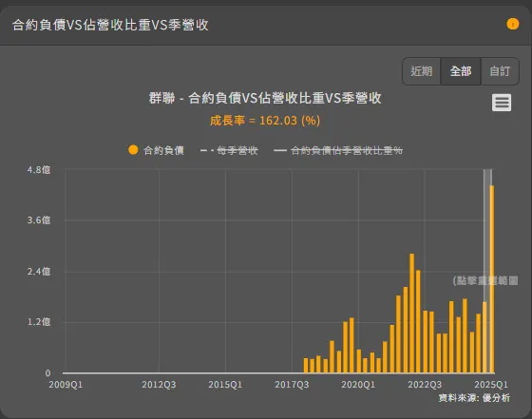Click the orange 合約負債 legend dot
532x419 pixels.
pyautogui.click(x=133, y=150)
